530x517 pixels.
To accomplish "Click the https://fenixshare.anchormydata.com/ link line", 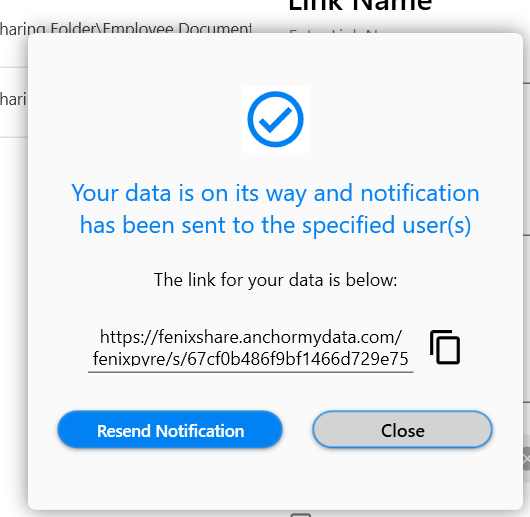I will 251,337.
